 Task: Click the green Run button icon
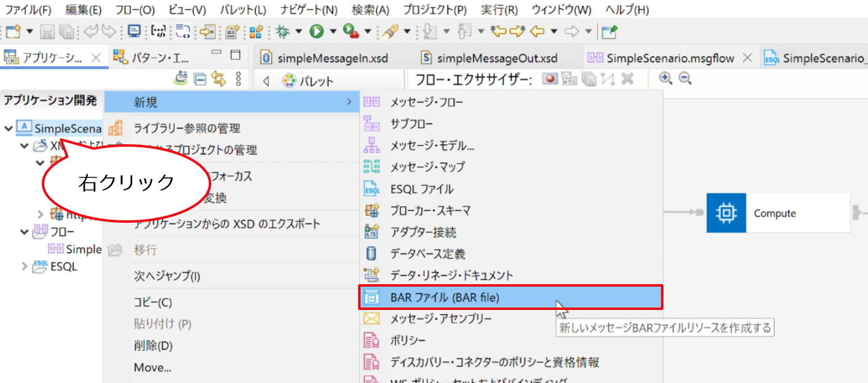tap(316, 31)
